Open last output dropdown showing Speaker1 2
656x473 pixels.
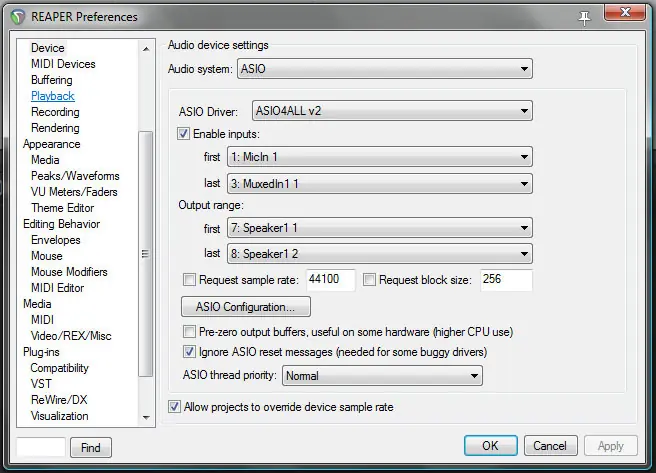[x=379, y=254]
